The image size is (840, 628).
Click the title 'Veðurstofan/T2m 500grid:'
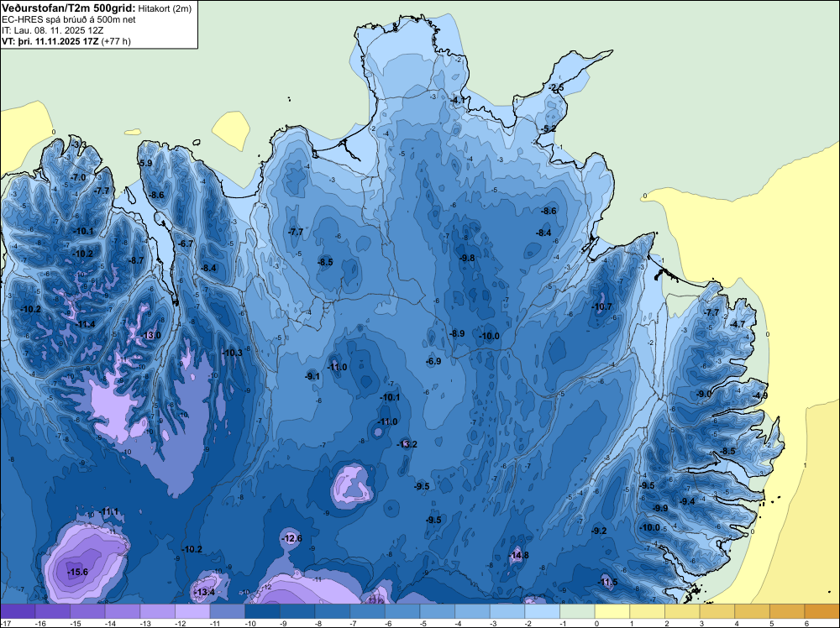coord(69,8)
